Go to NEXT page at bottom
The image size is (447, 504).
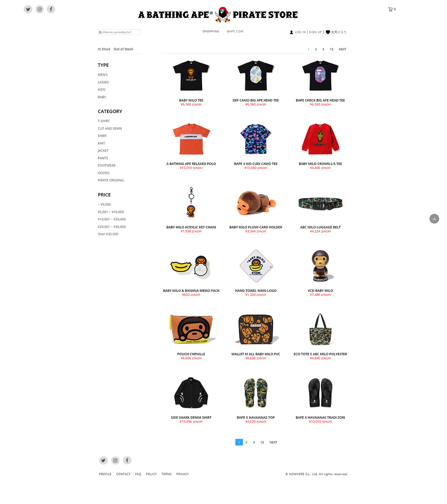pos(273,442)
